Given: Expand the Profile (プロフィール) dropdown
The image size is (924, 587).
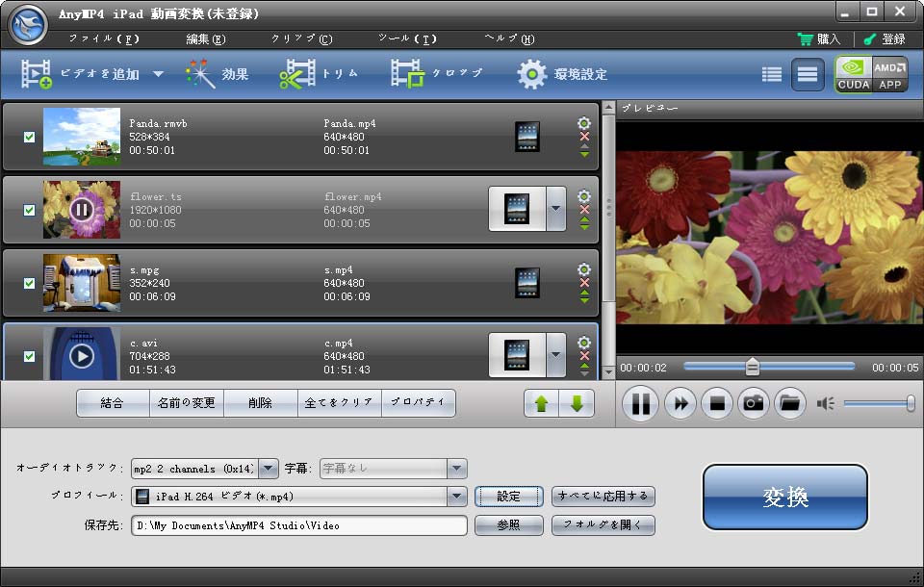Looking at the screenshot, I should tap(456, 497).
